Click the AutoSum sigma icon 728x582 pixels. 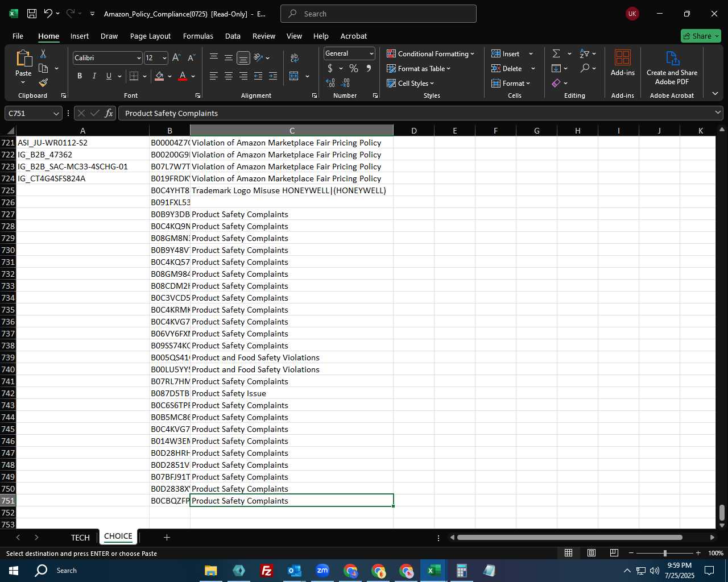point(556,53)
